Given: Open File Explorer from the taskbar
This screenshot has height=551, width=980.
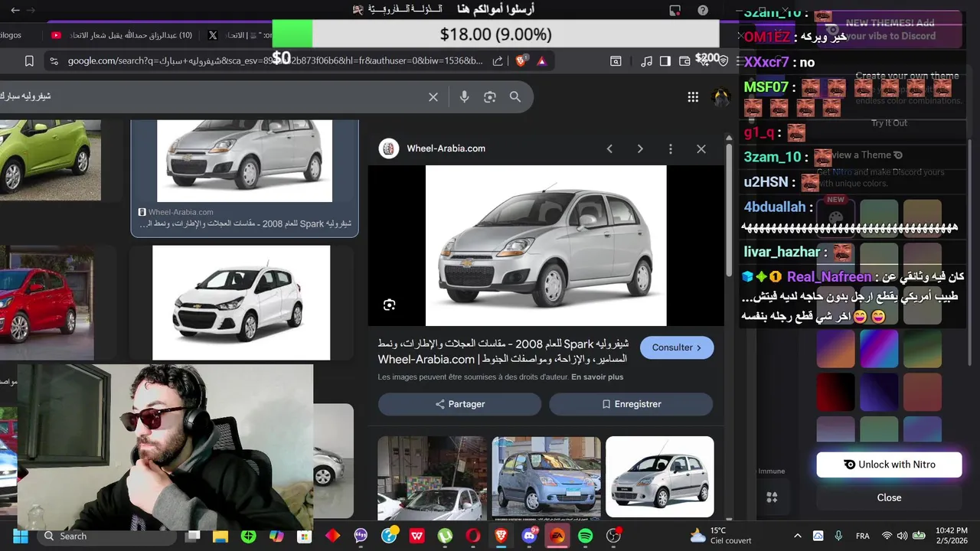Looking at the screenshot, I should click(220, 536).
